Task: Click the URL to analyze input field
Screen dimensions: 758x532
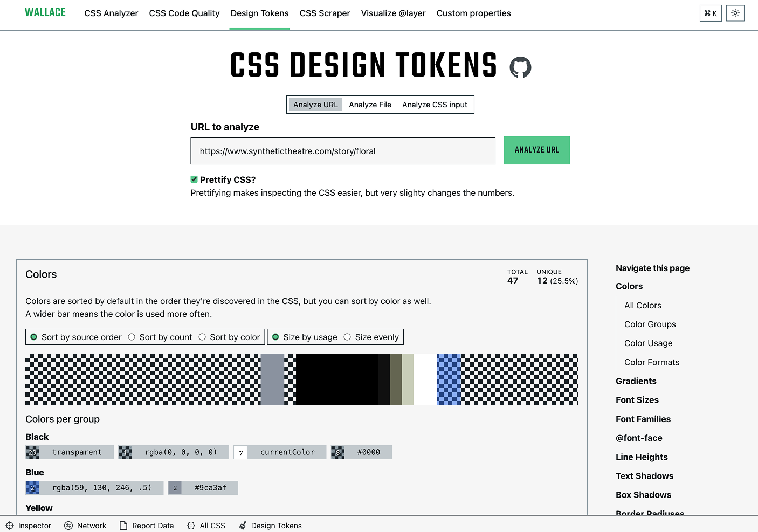Action: pos(342,151)
